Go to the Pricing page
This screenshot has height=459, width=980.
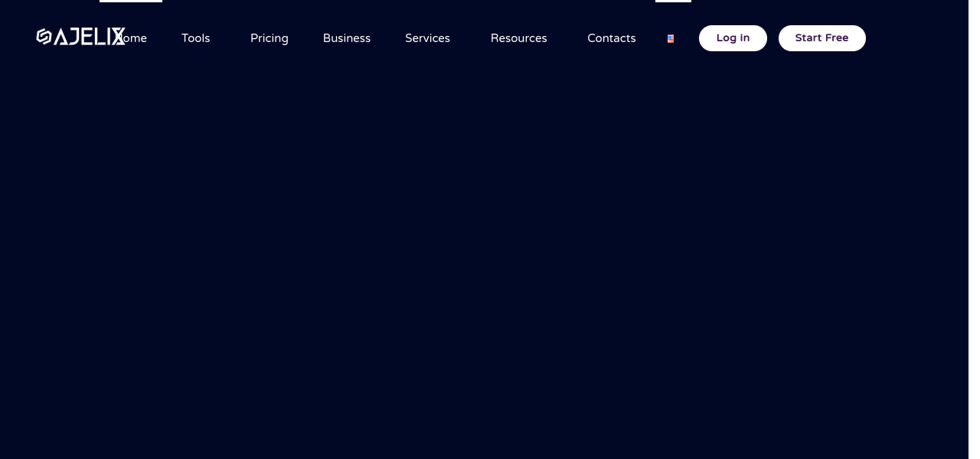tap(269, 38)
